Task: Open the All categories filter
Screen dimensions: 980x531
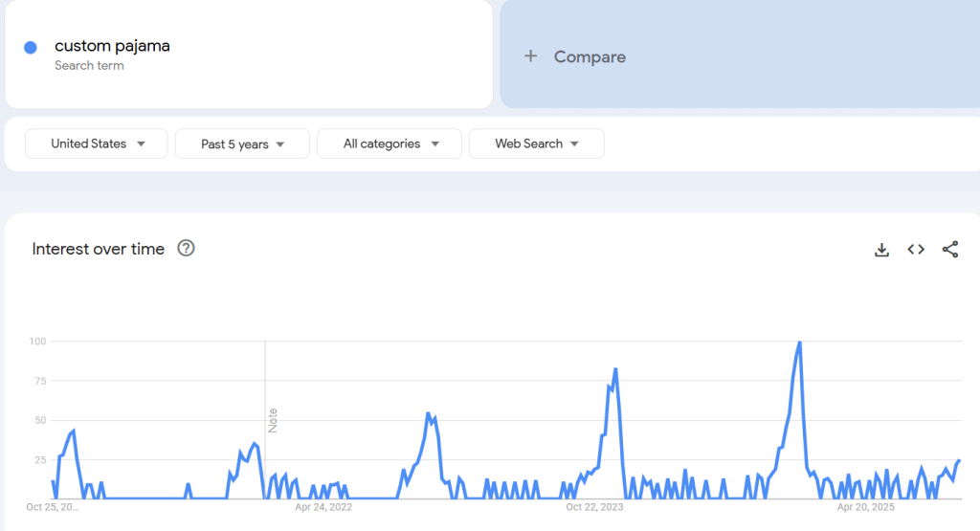Action: click(x=390, y=144)
